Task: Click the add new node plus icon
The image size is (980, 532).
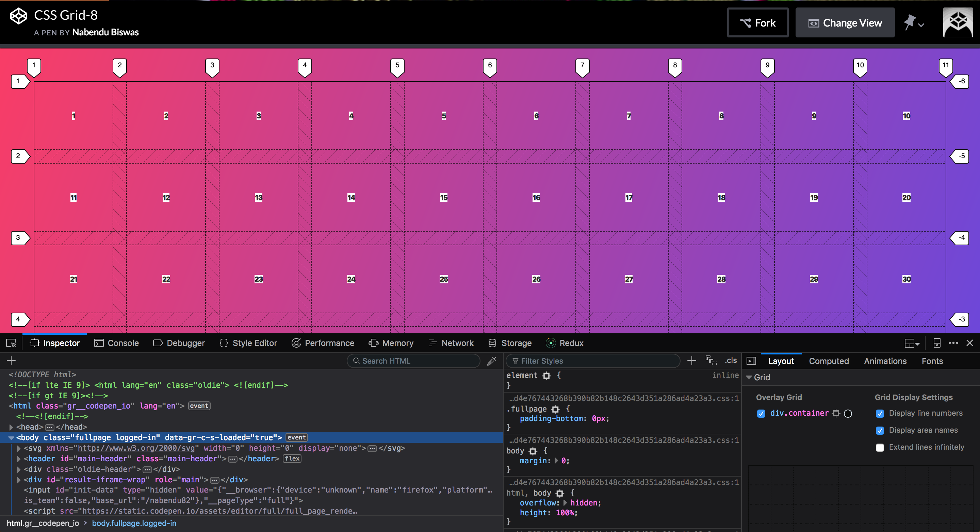Action: pos(12,361)
